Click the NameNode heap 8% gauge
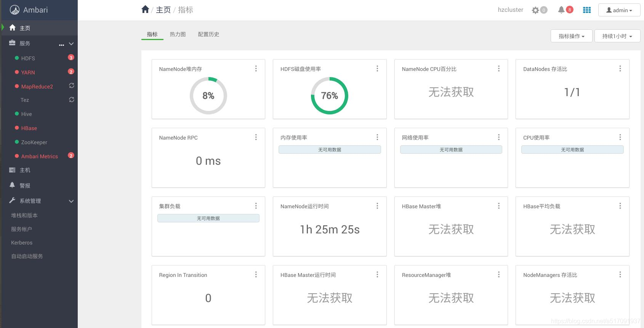Image resolution: width=644 pixels, height=328 pixels. click(x=208, y=96)
